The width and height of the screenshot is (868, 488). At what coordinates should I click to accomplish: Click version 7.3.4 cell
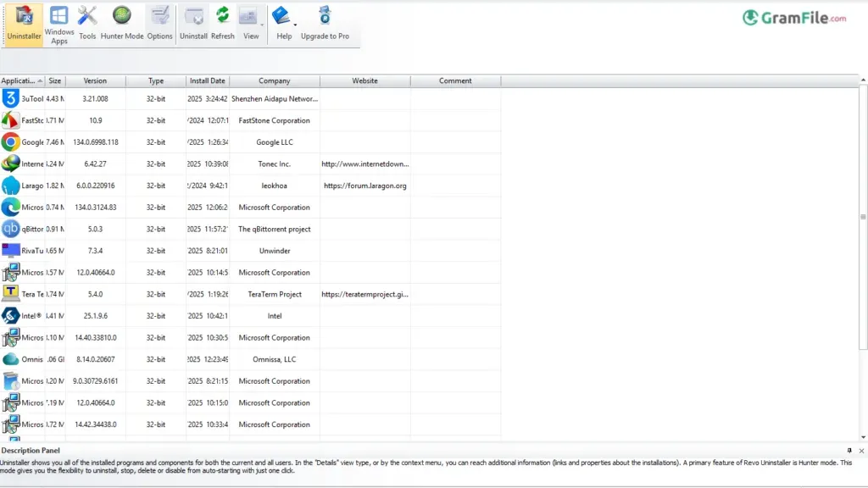[96, 251]
